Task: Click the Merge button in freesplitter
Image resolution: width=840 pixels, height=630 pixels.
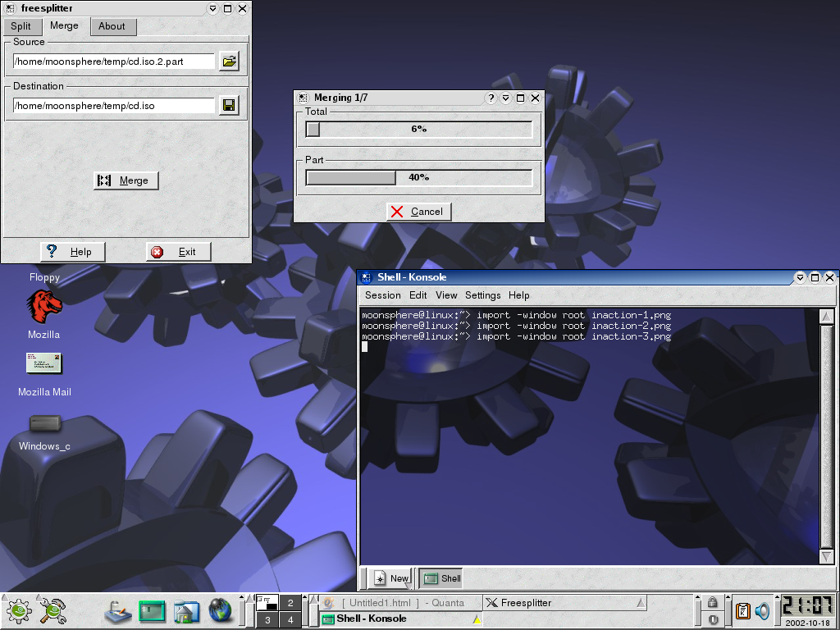Action: click(126, 180)
